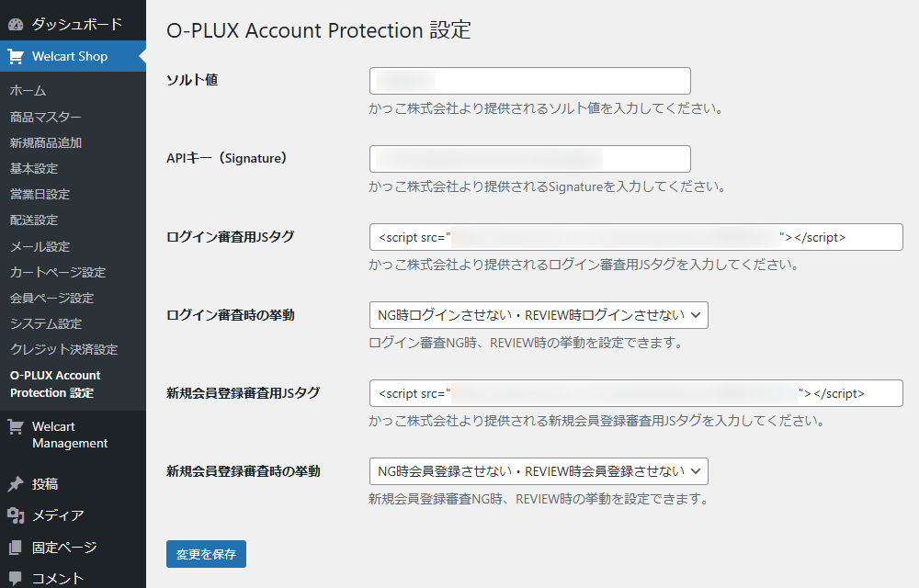Screen dimensions: 919x588
Task: Click the media icon beside メディア
Action: coord(16,515)
